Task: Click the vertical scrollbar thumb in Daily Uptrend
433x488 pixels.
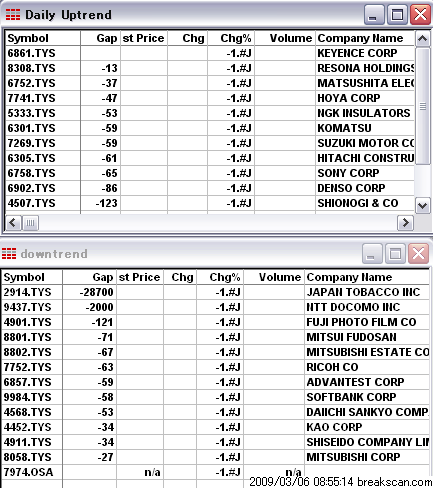Action: pyautogui.click(x=423, y=106)
